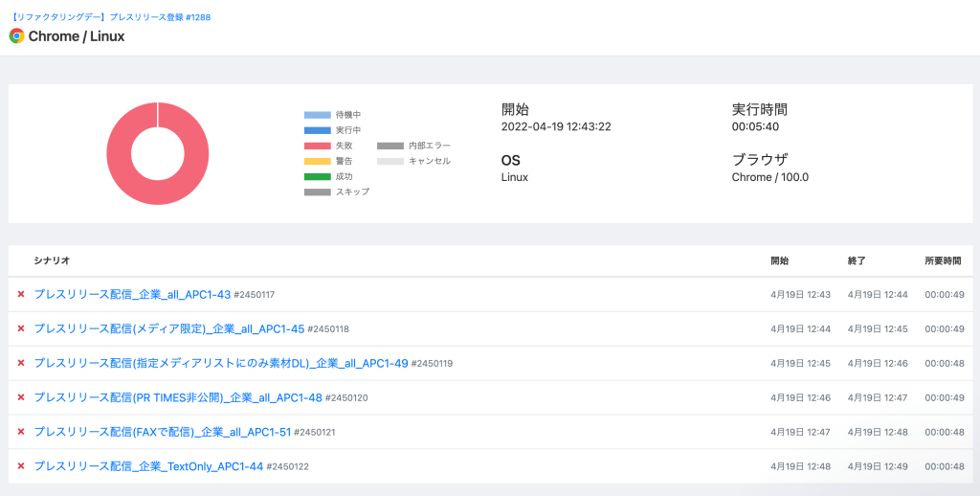Toggle the 実行中 blue legend swatch
This screenshot has width=980, height=496.
point(317,130)
